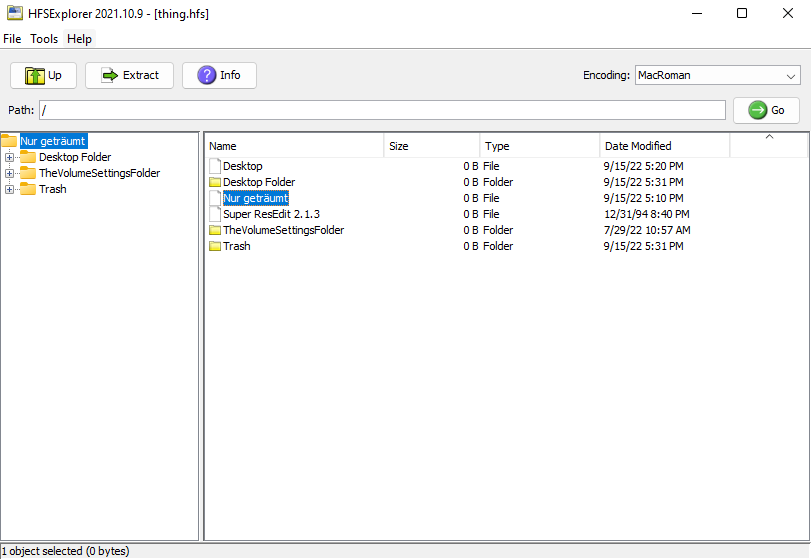The height and width of the screenshot is (559, 811).
Task: Open Info via the question mark button
Action: [219, 75]
